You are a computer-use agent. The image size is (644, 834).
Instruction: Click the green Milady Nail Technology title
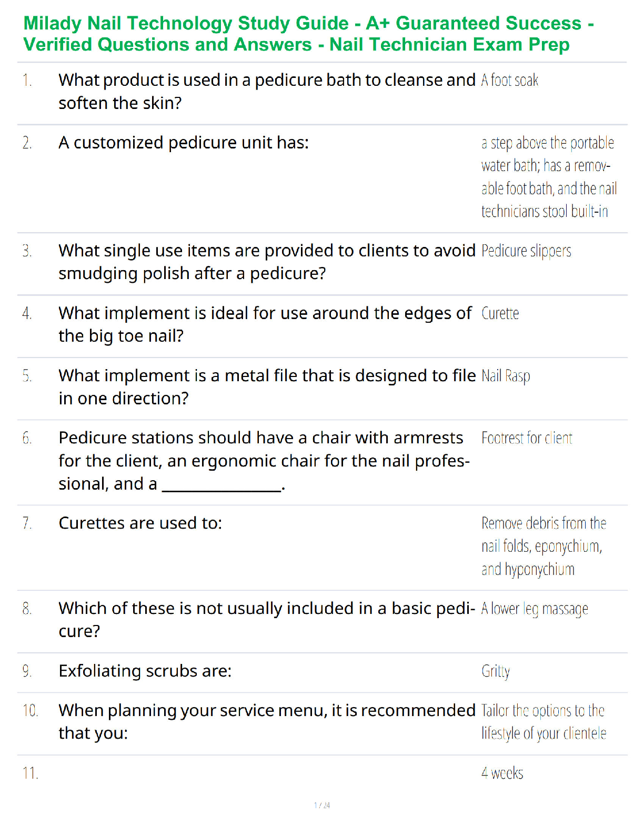coord(308,34)
